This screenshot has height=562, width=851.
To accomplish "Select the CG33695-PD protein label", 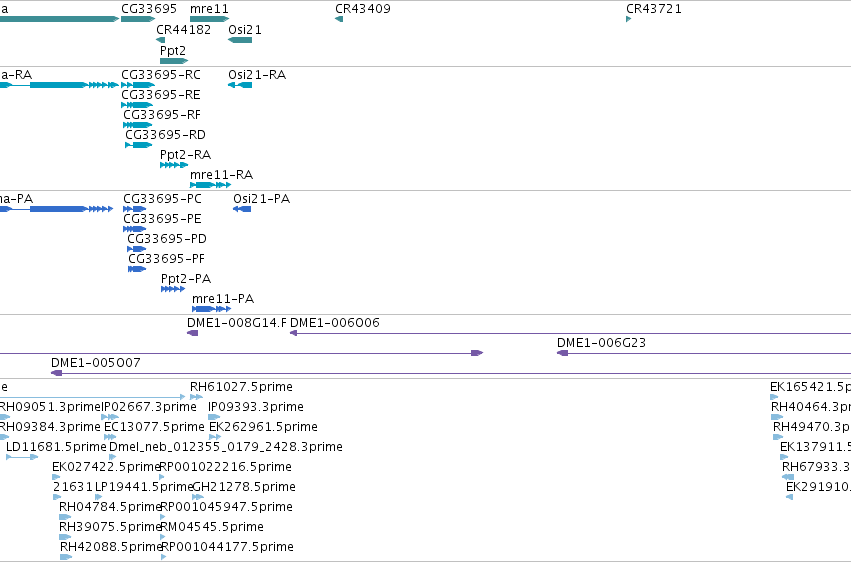I will (x=167, y=239).
